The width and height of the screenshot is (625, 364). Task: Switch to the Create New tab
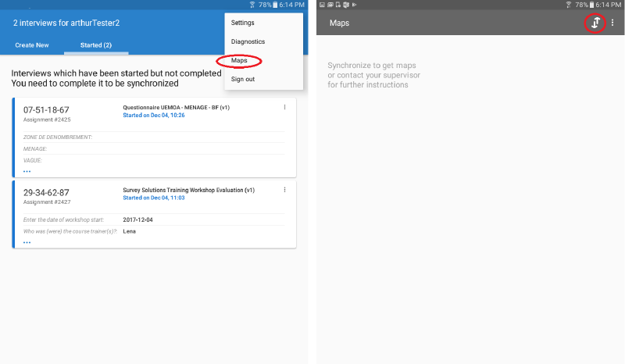coord(32,45)
